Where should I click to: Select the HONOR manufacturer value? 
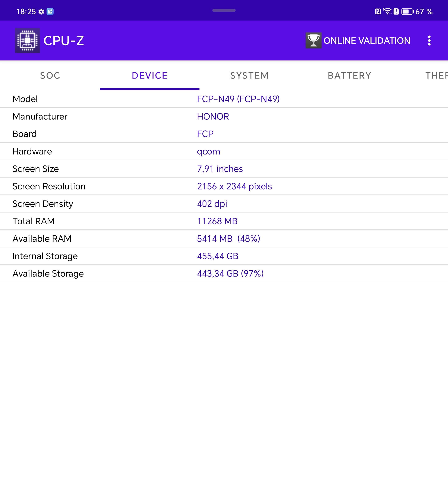pos(213,116)
